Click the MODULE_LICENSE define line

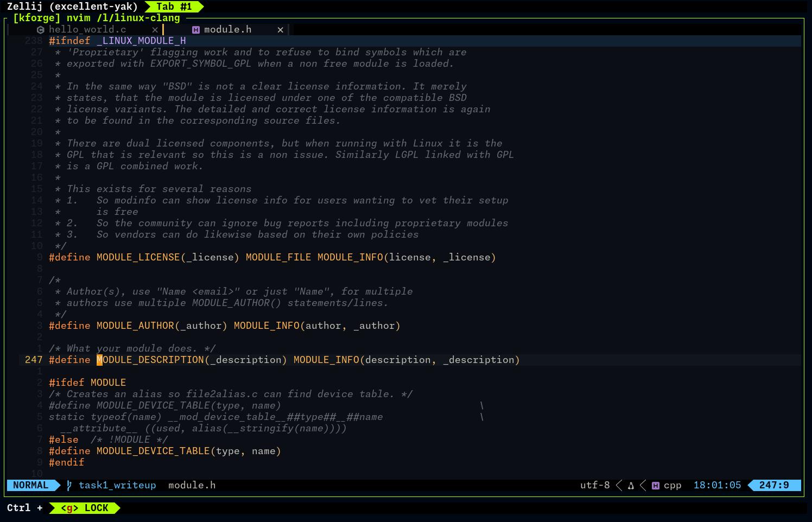[272, 257]
